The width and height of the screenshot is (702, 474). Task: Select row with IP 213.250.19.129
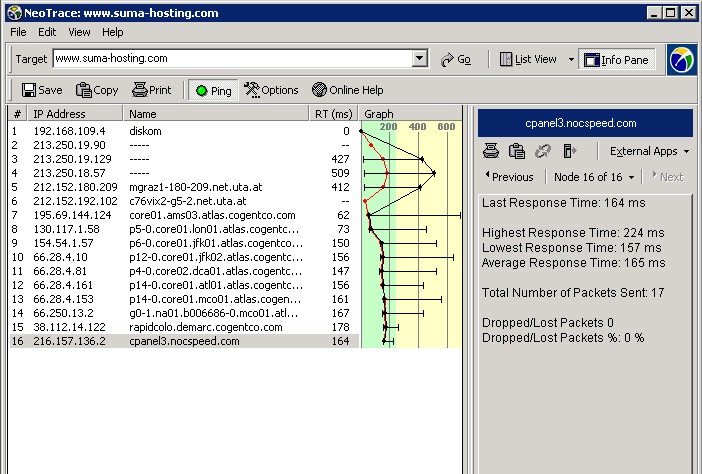184,159
